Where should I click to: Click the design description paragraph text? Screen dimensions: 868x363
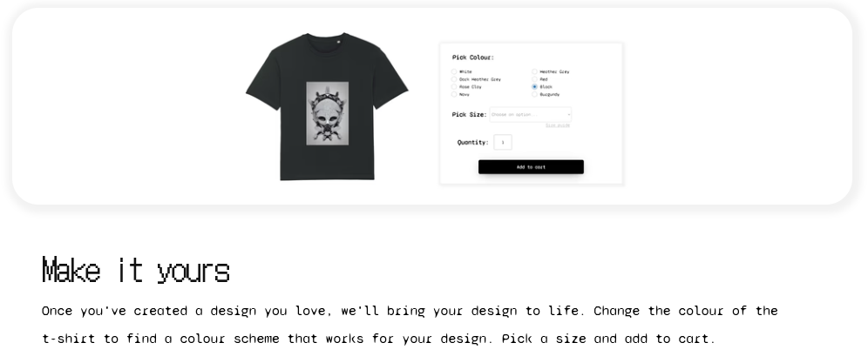(410, 325)
